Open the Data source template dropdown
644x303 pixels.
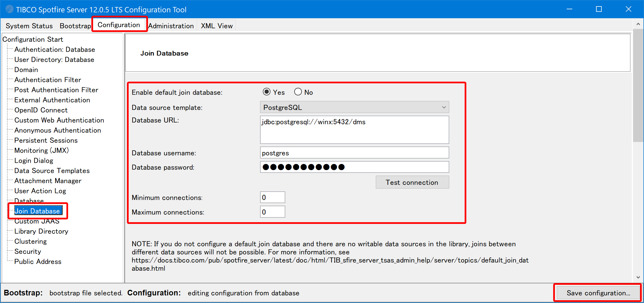pos(355,107)
